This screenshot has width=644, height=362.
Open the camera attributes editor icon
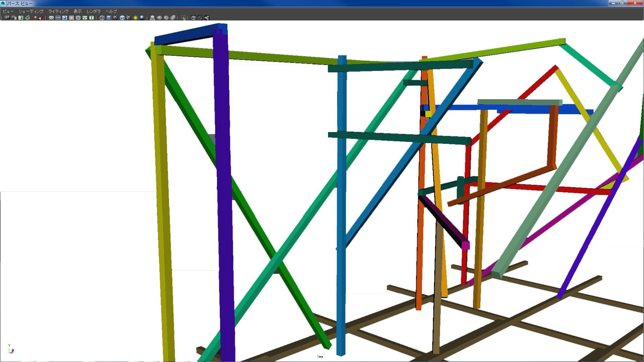pos(14,18)
